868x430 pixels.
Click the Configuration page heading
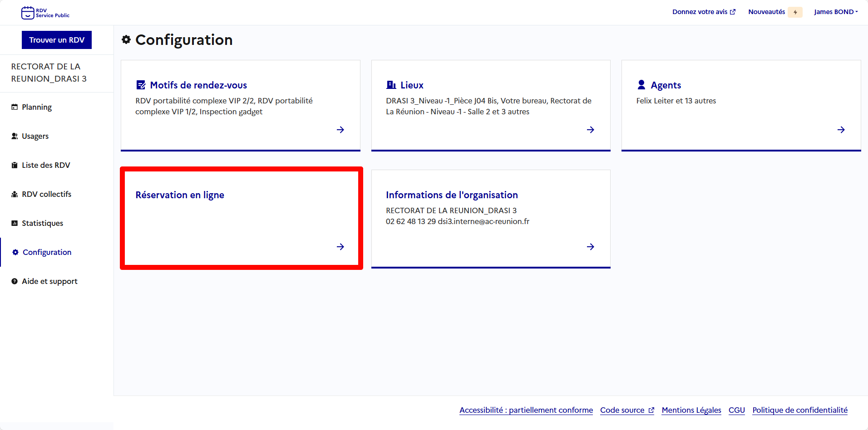click(184, 40)
